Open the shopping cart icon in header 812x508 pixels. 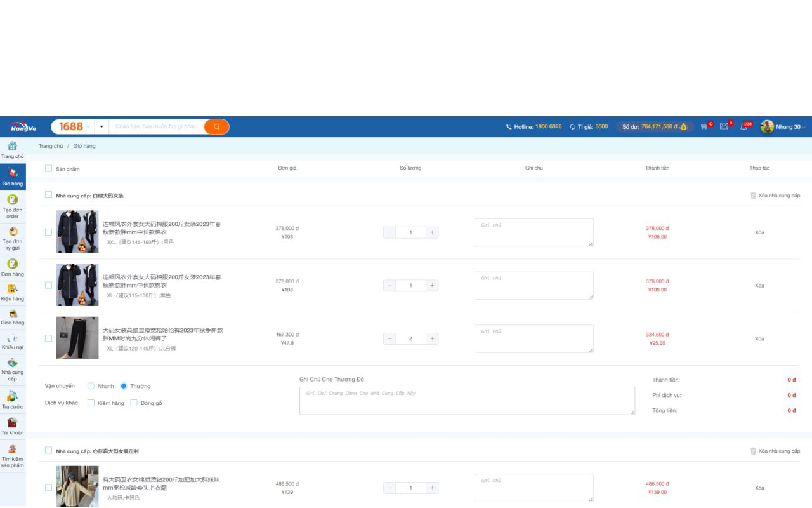pyautogui.click(x=704, y=126)
